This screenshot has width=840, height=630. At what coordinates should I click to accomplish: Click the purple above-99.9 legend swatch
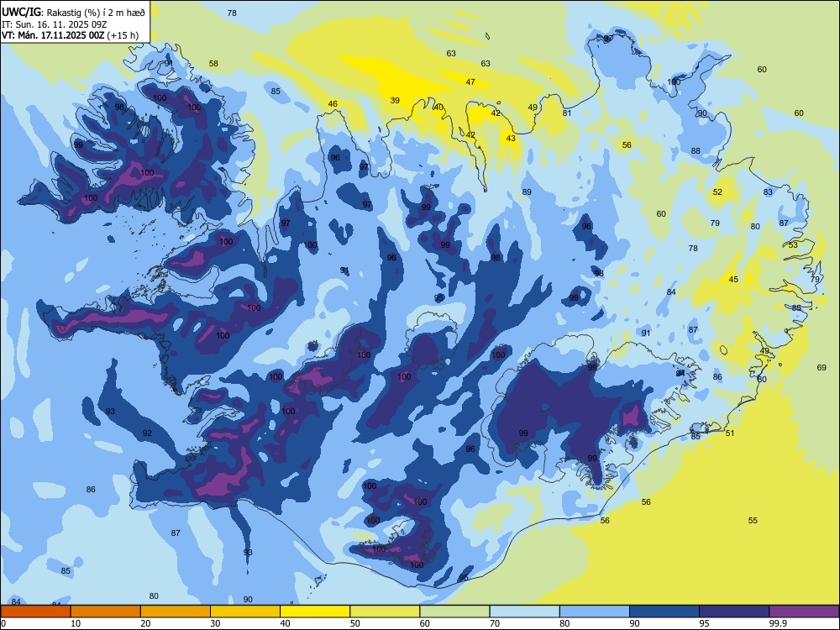[804, 612]
